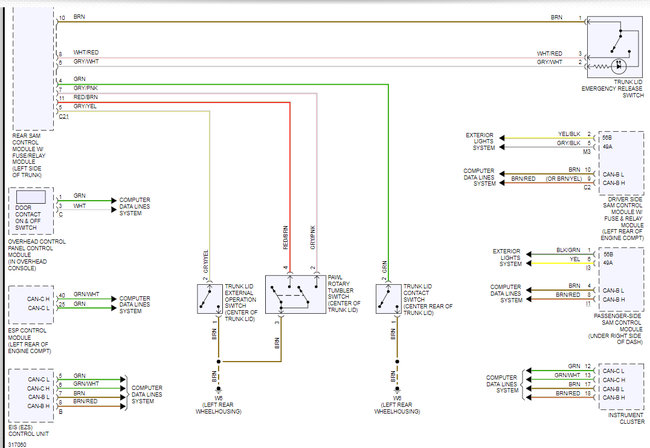The width and height of the screenshot is (650, 448).
Task: Click the 'GRN/WHT' label at ESP pin 40
Action: click(x=86, y=294)
